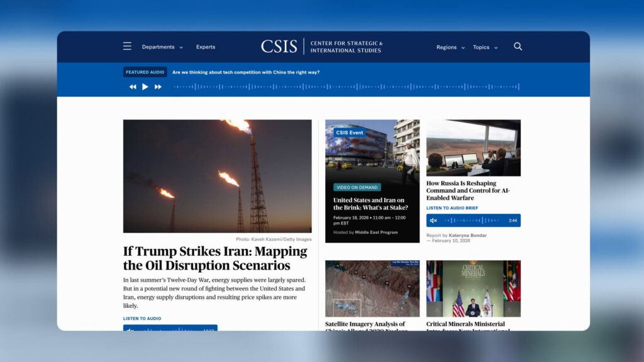Viewport: 644px width, 362px height.
Task: Play the featured audio
Action: tap(145, 87)
